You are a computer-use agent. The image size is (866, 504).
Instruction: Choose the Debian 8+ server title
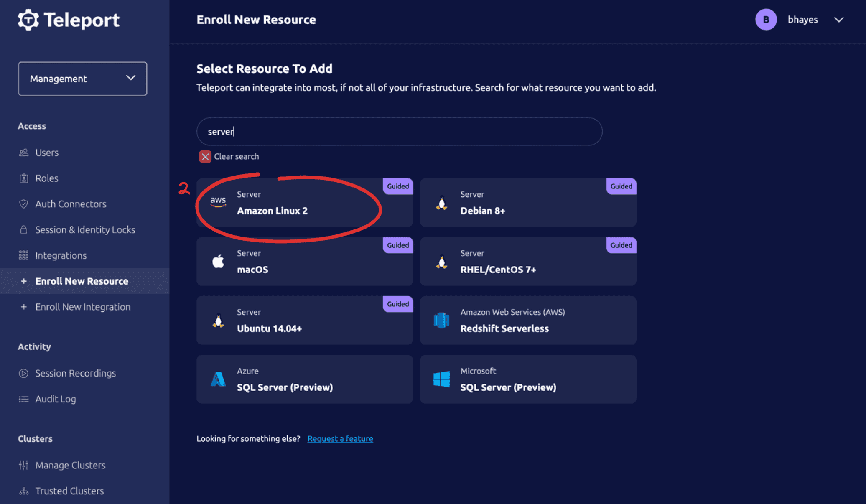483,211
